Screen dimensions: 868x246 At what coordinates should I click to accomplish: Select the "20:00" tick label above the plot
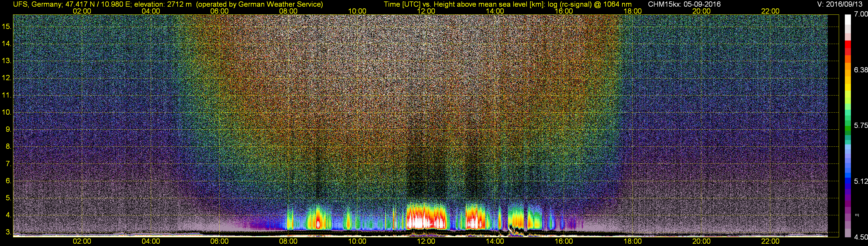[702, 11]
